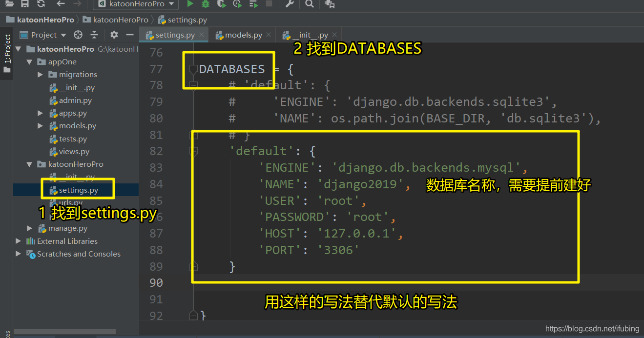Select External Libraries row

[67, 241]
